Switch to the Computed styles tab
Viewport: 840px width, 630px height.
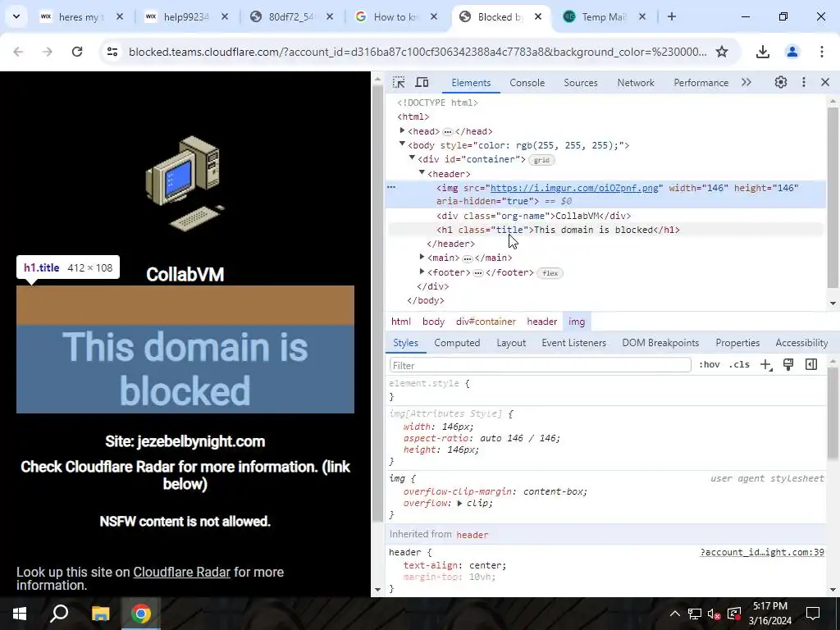457,343
